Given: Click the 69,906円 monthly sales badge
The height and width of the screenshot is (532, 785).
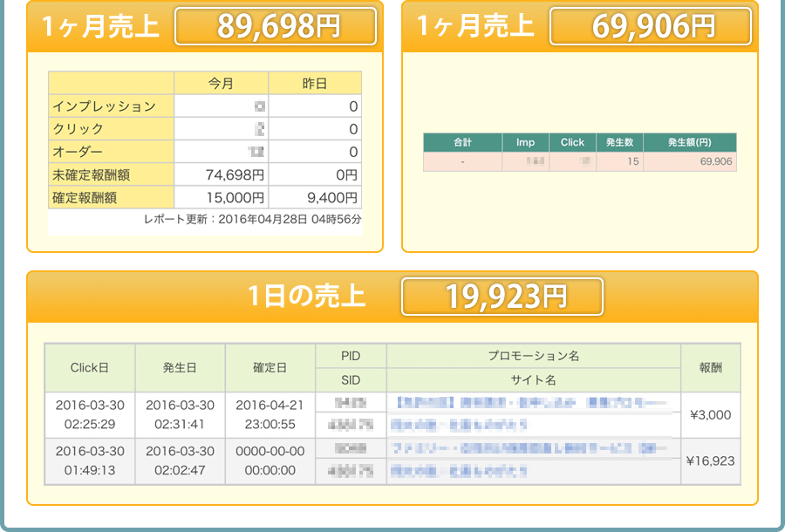Looking at the screenshot, I should pos(650,27).
